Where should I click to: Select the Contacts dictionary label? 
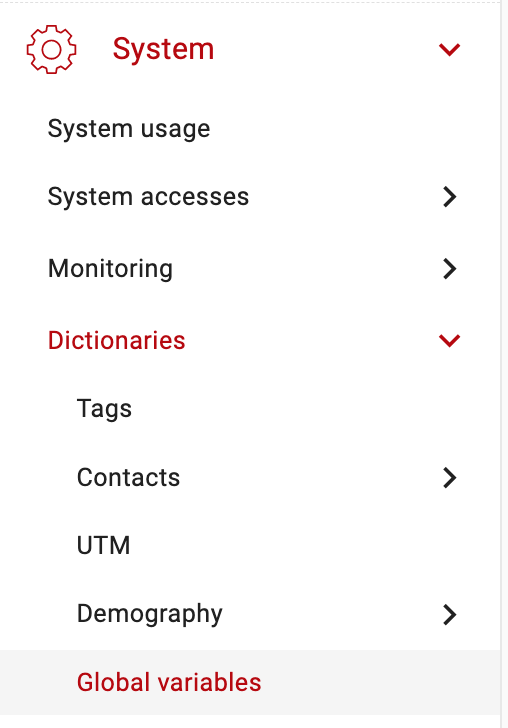pyautogui.click(x=128, y=477)
